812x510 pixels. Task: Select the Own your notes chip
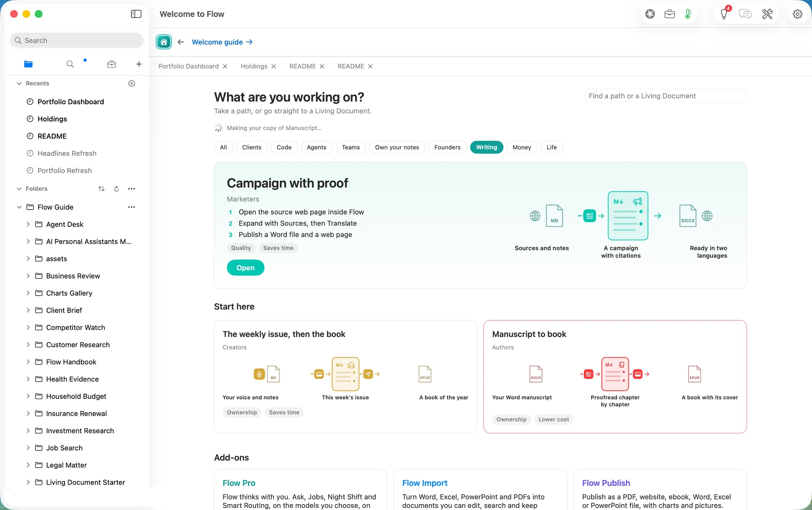[397, 147]
